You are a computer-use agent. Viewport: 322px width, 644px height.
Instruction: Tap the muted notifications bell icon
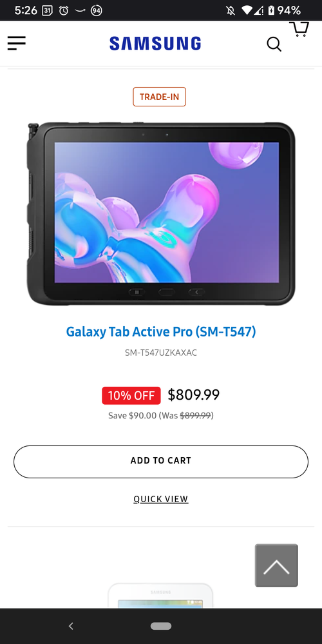click(231, 10)
